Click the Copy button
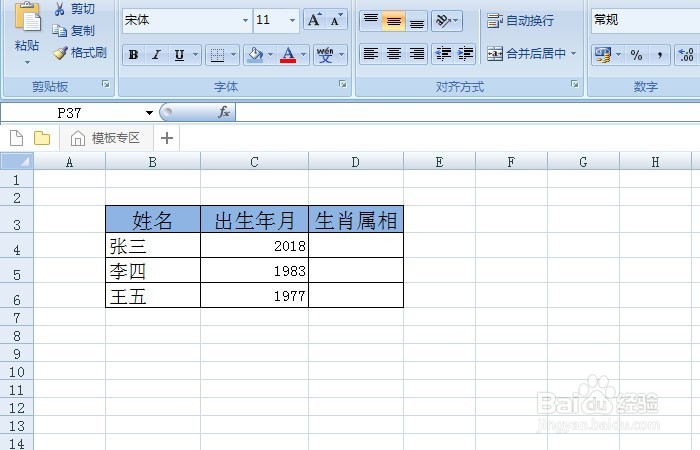 pos(74,30)
